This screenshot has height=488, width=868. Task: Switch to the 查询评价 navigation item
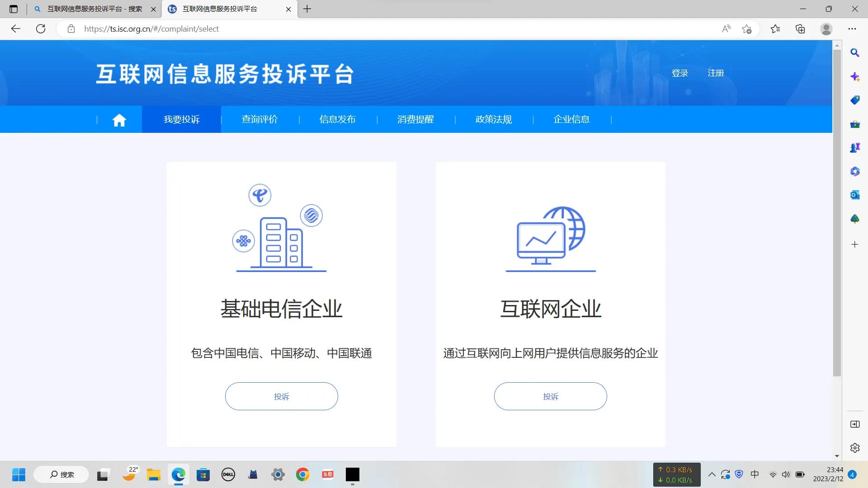click(259, 119)
